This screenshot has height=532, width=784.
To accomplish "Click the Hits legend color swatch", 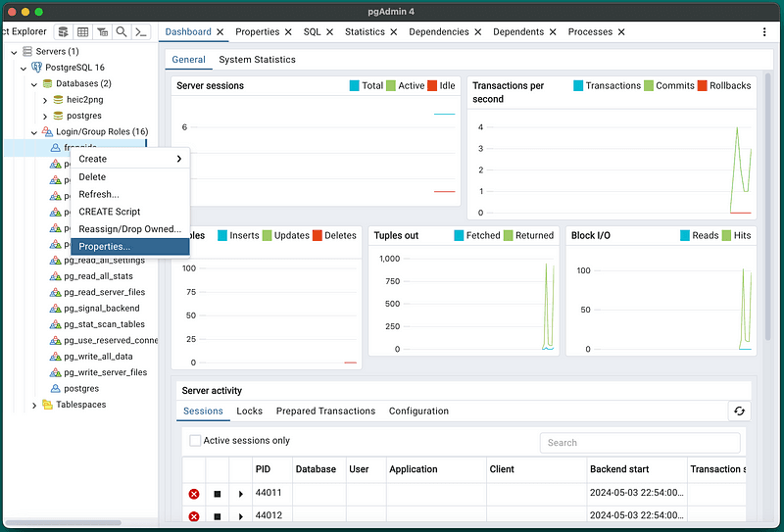I will tap(726, 235).
